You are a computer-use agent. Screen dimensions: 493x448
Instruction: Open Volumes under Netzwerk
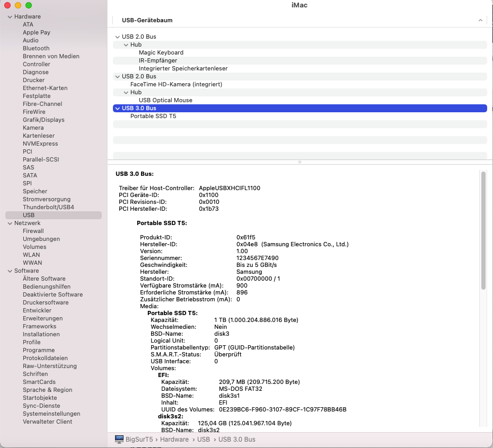(34, 247)
